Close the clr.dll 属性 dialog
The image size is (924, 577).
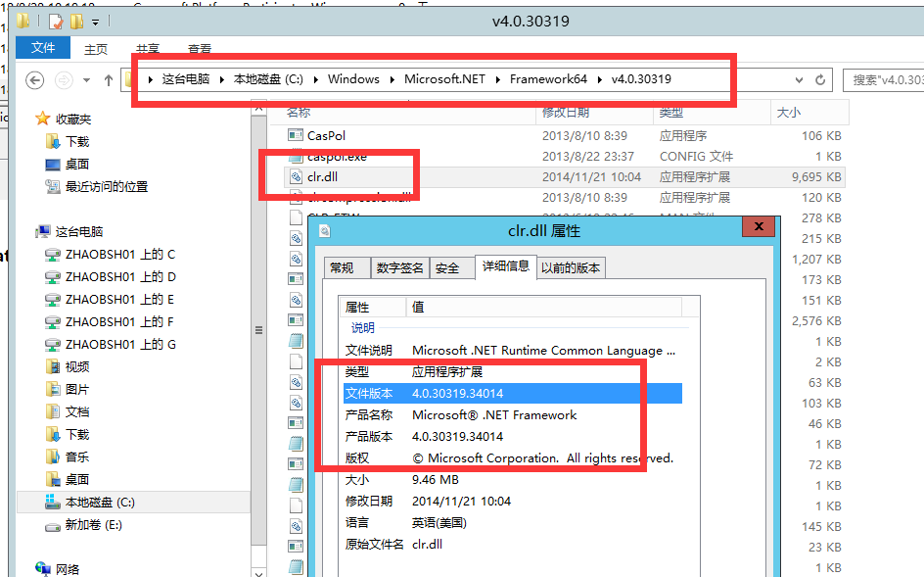[759, 226]
